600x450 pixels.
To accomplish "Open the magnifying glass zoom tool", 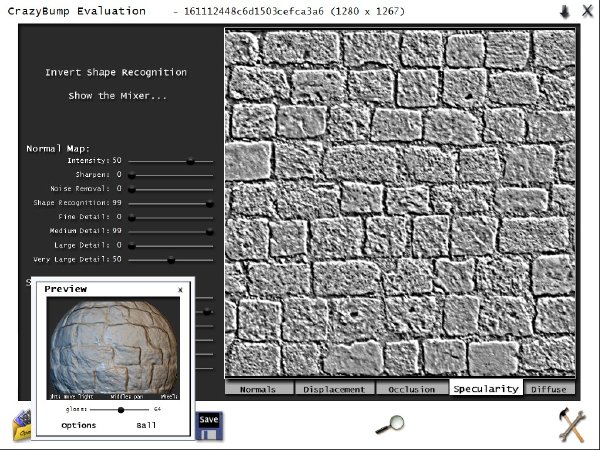I will [390, 425].
